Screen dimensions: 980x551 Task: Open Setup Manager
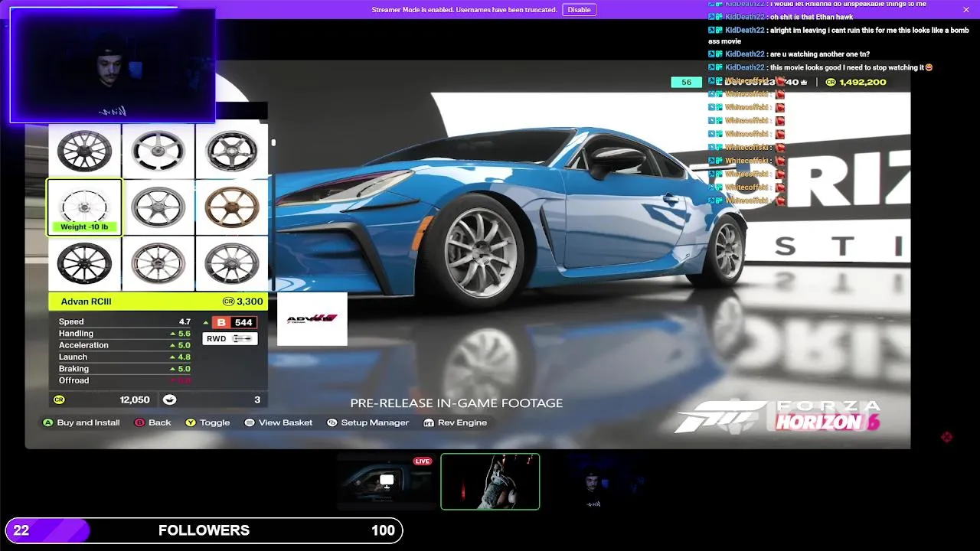tap(367, 422)
